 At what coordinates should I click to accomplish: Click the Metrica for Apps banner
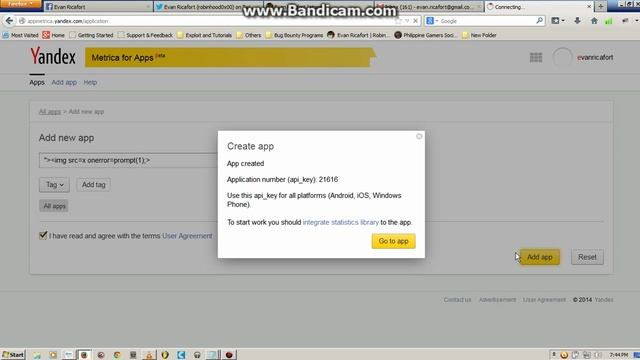click(x=230, y=58)
